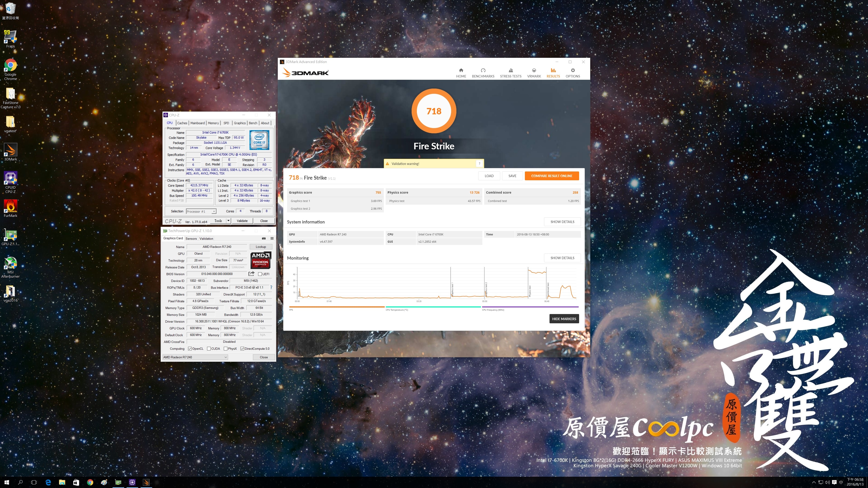The image size is (868, 488).
Task: Click SAVE button in 3DMark
Action: coord(512,176)
